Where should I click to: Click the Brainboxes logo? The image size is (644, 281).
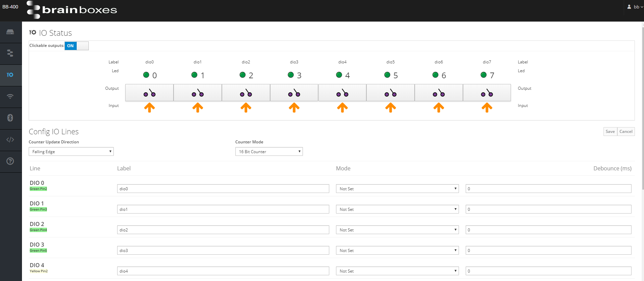point(72,10)
